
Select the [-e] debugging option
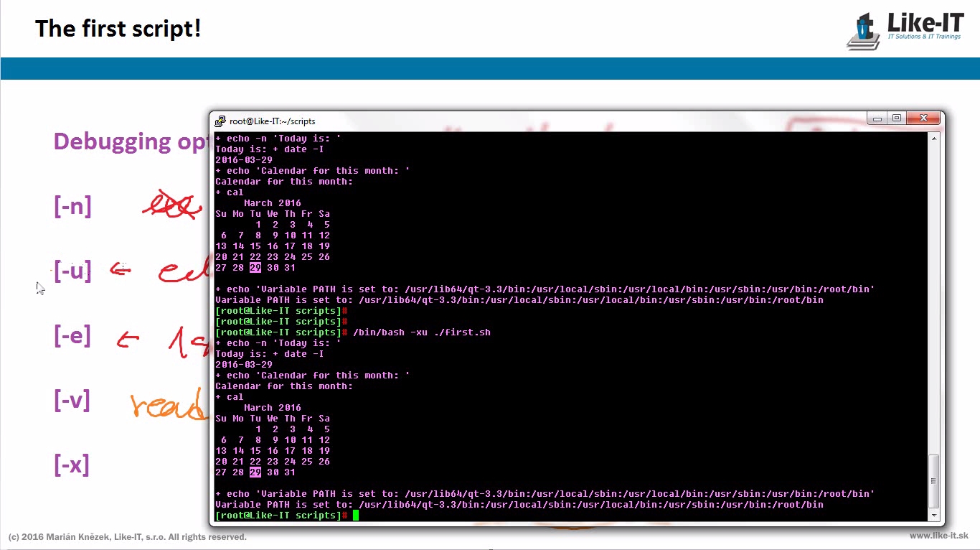pyautogui.click(x=72, y=336)
